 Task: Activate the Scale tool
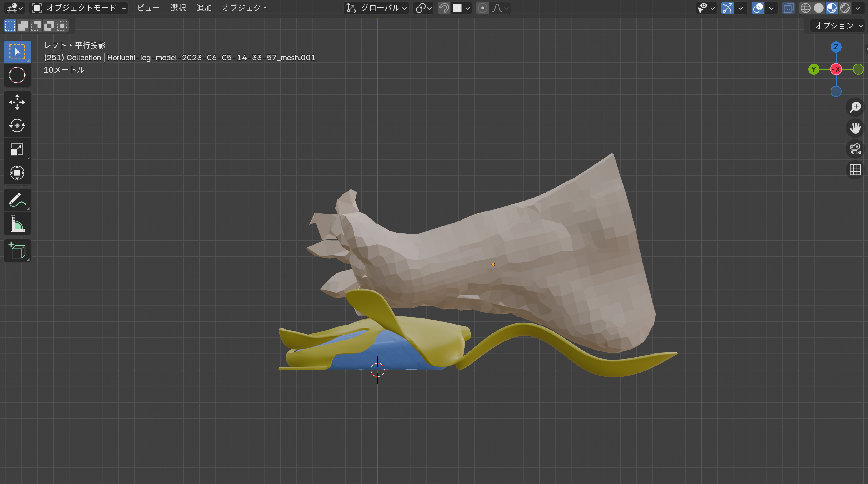point(17,149)
